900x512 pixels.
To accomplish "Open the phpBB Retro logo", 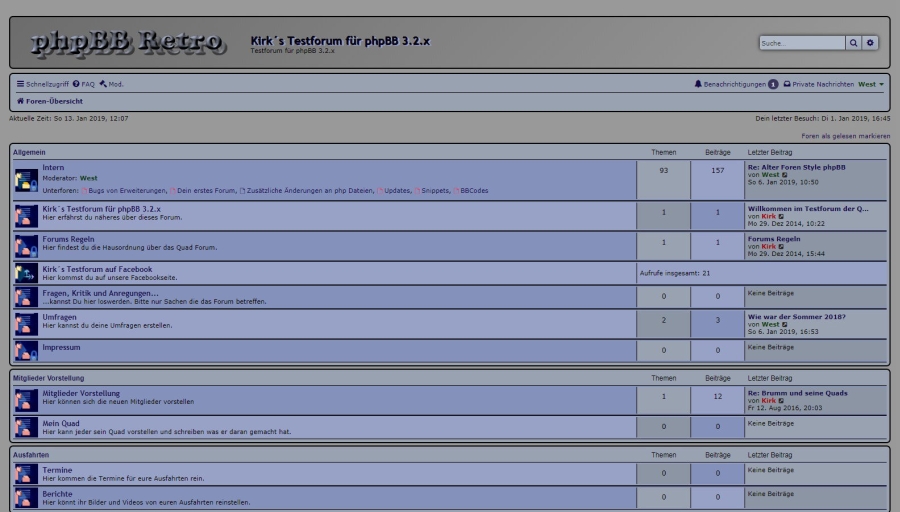I will (x=127, y=42).
